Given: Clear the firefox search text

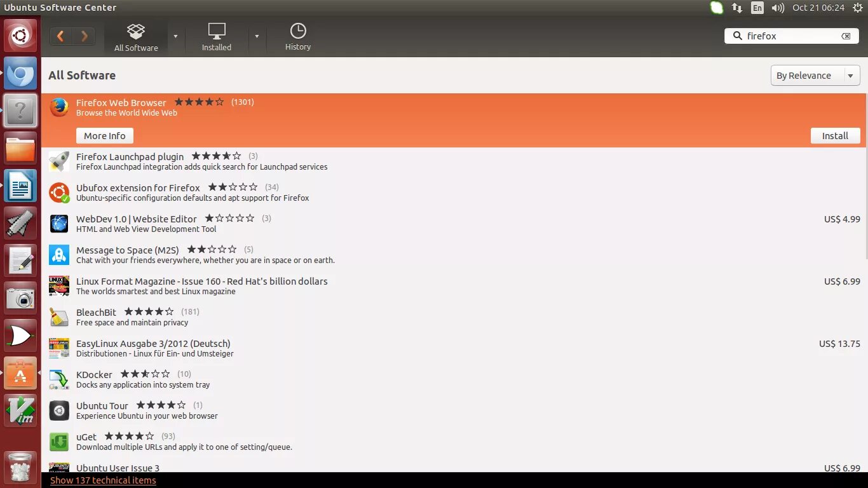Looking at the screenshot, I should tap(846, 36).
